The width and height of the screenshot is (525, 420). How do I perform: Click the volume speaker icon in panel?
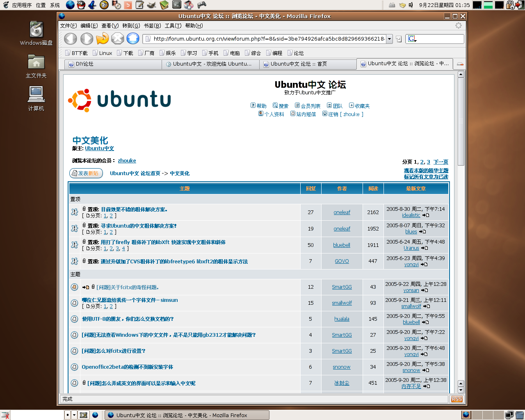[x=411, y=5]
